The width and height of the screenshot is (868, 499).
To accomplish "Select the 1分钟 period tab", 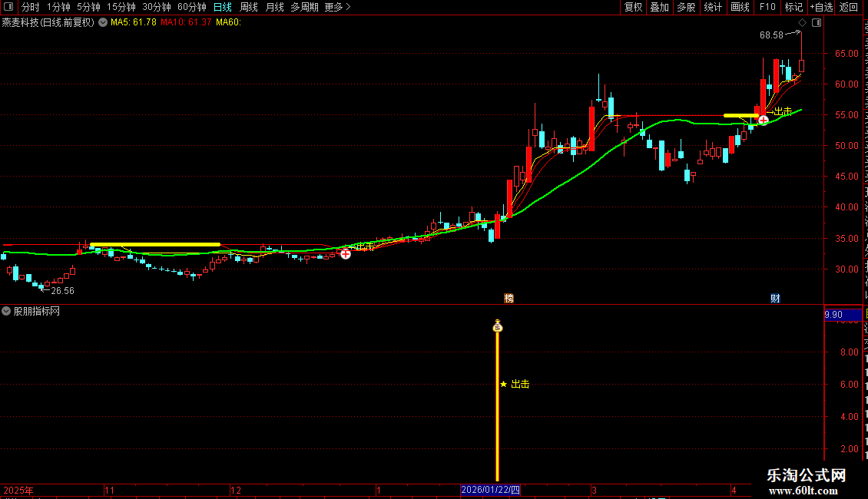I will [58, 7].
